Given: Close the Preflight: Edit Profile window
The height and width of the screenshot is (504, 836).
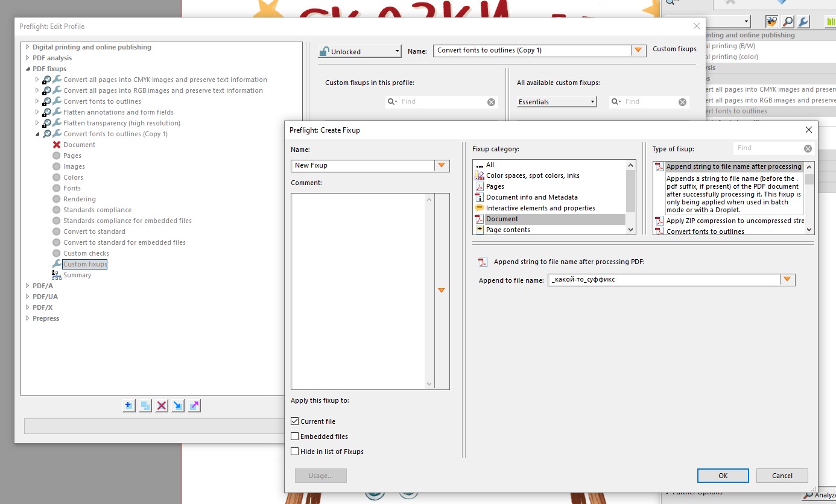Looking at the screenshot, I should click(x=697, y=26).
